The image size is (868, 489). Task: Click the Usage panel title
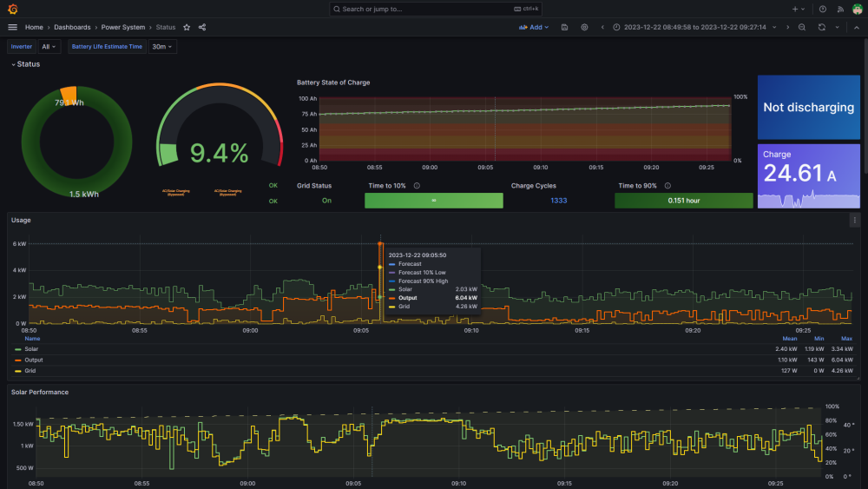click(x=21, y=221)
